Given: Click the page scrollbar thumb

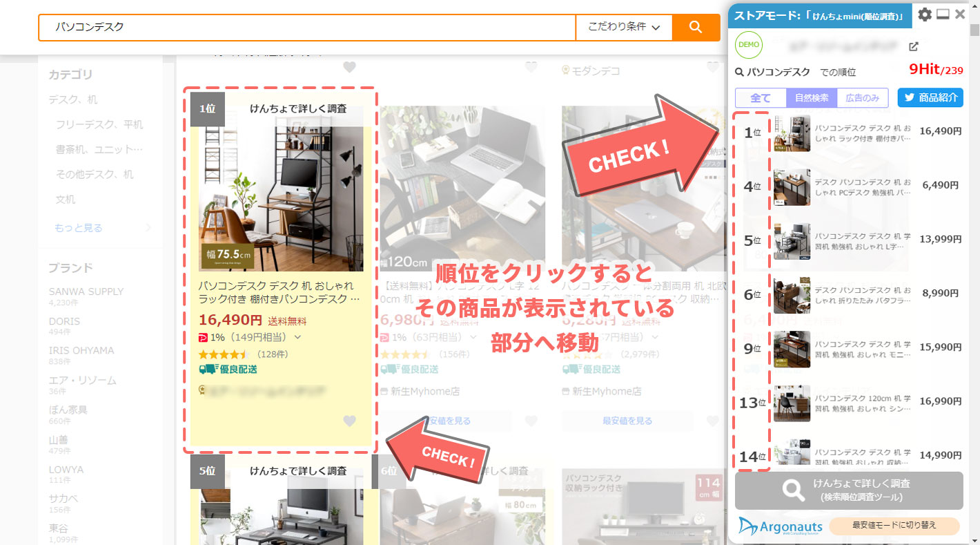Looking at the screenshot, I should [974, 31].
